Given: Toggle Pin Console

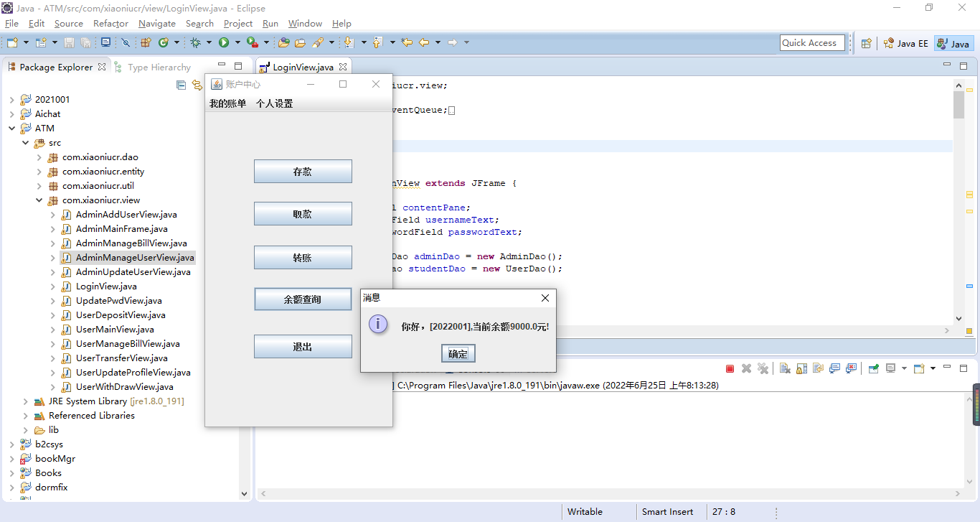Looking at the screenshot, I should [873, 368].
